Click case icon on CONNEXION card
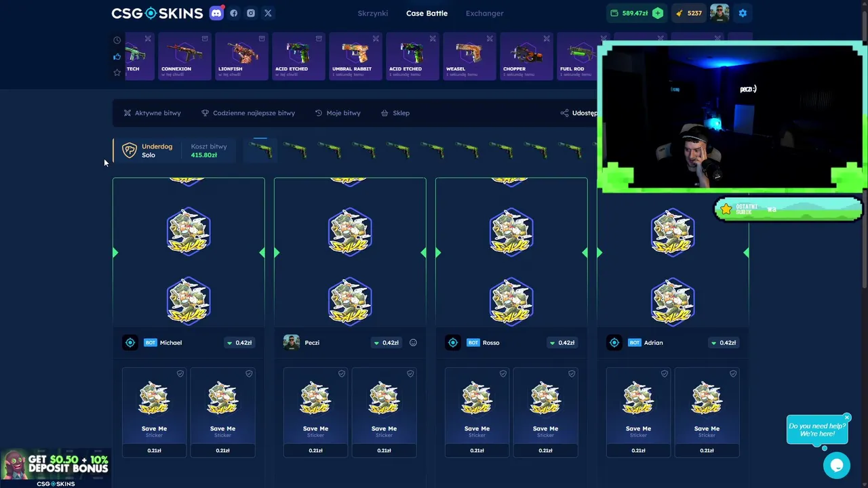The height and width of the screenshot is (488, 868). pos(205,38)
